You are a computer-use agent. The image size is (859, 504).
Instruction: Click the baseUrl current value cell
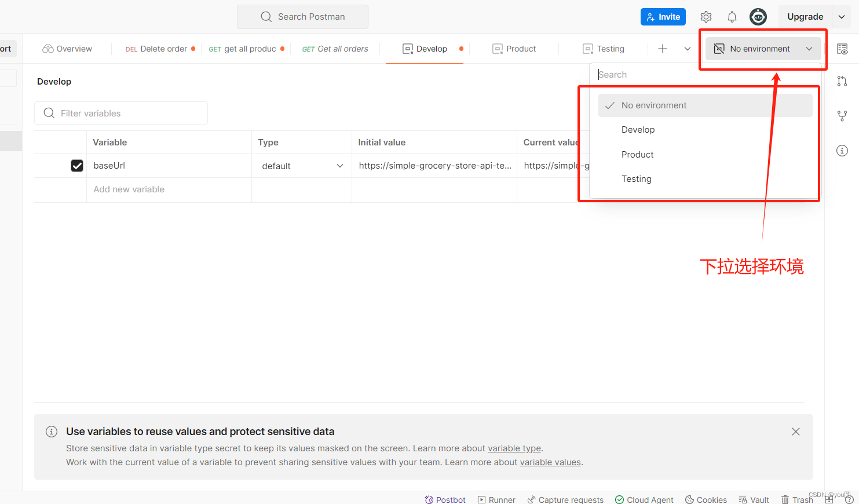pyautogui.click(x=553, y=166)
